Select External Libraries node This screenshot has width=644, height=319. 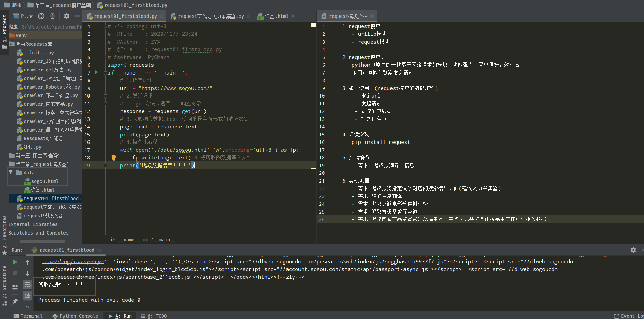click(x=33, y=224)
